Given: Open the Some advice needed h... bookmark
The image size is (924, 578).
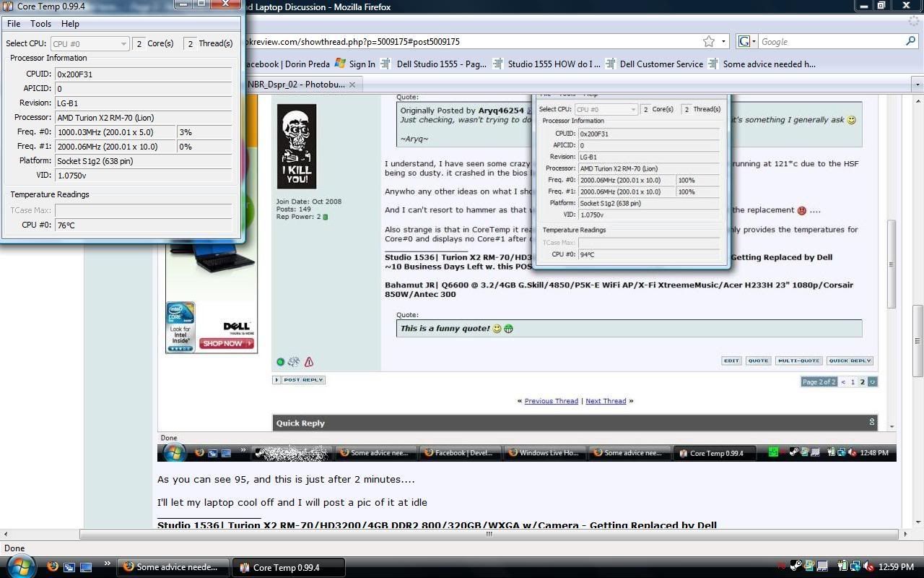Looking at the screenshot, I should point(762,64).
